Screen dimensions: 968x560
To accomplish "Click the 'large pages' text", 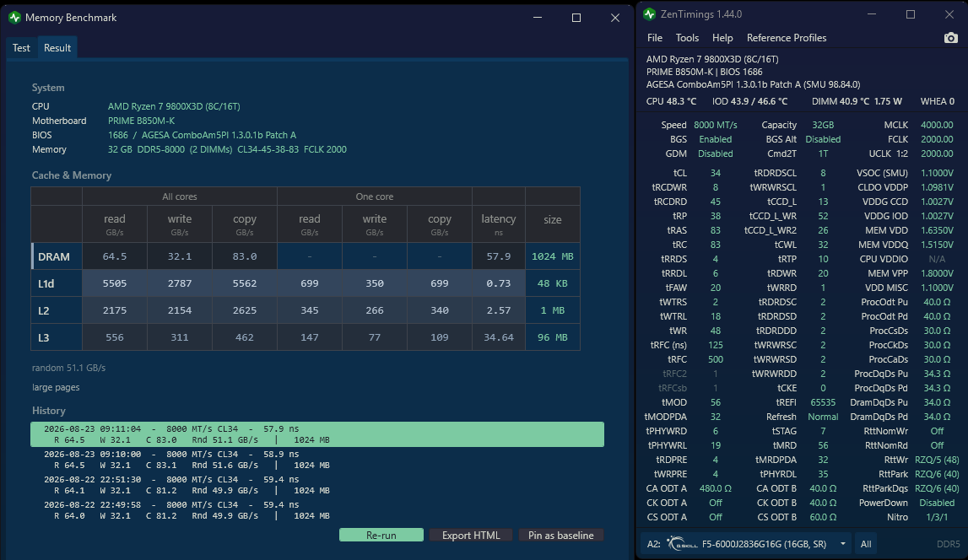I will (x=56, y=387).
